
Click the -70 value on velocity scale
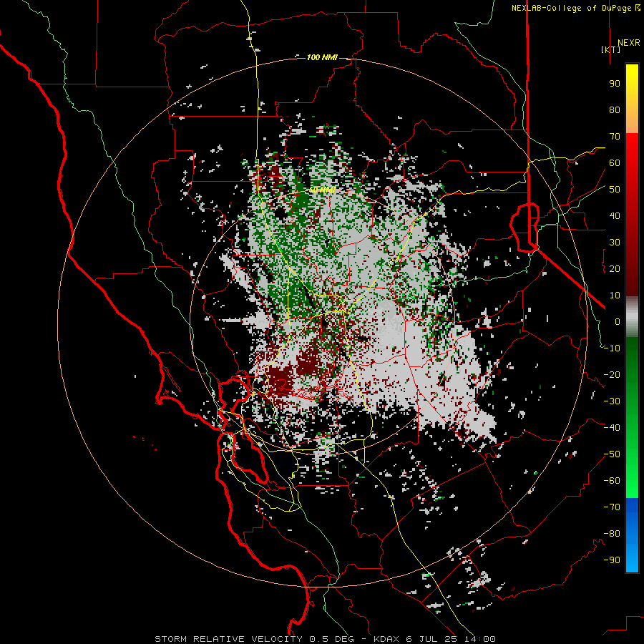click(x=612, y=507)
